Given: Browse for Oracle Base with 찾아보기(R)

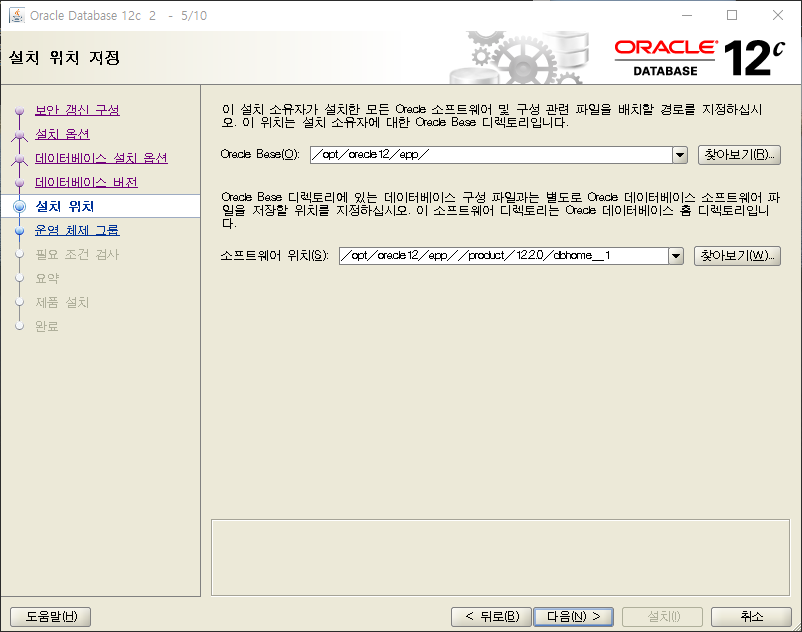Looking at the screenshot, I should (x=739, y=154).
